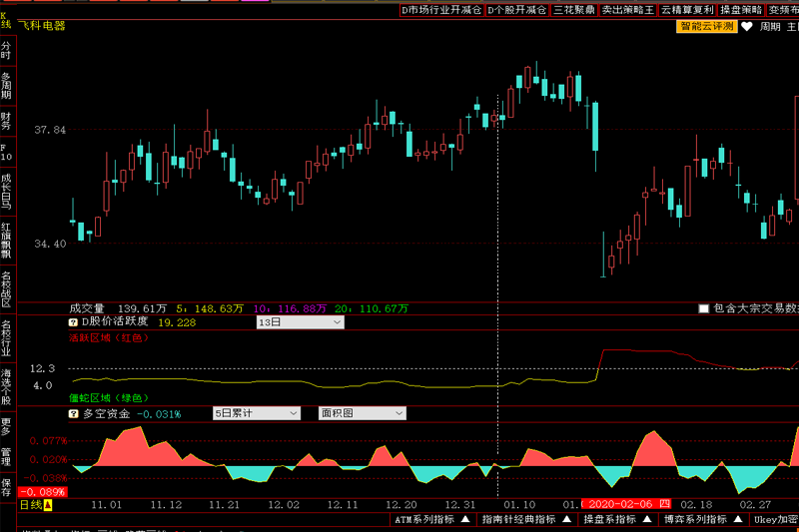Click the heart favorite icon
Image resolution: width=799 pixels, height=532 pixels.
tap(746, 27)
